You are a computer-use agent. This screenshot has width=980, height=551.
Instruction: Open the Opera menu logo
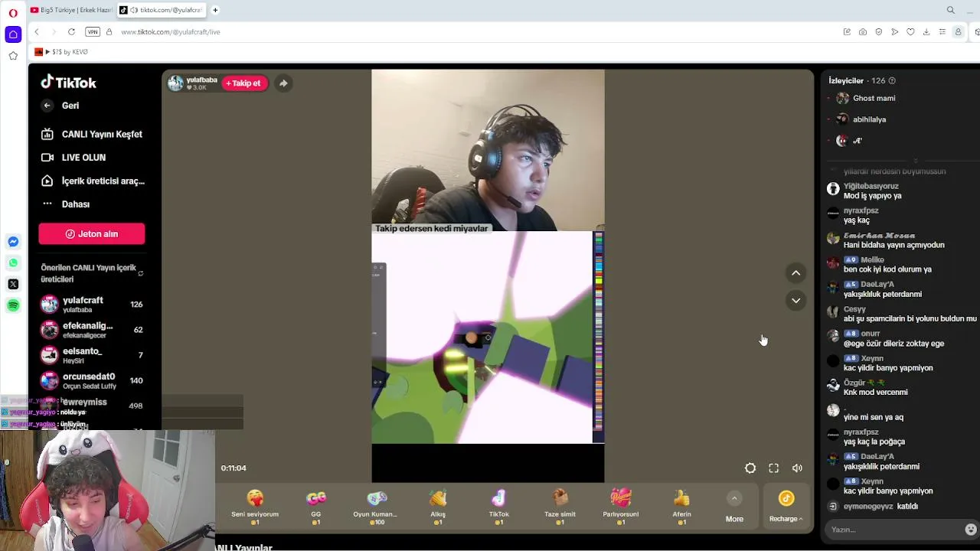13,12
